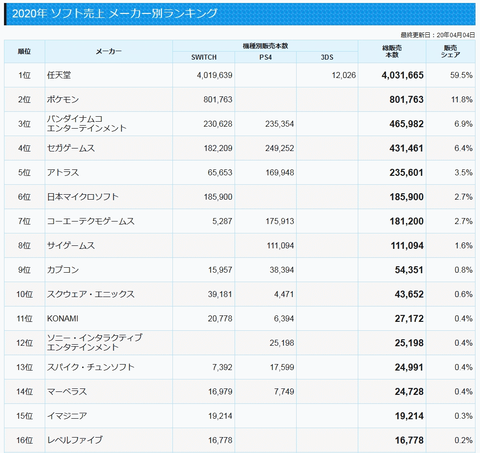The height and width of the screenshot is (453, 480).
Task: Click total sales value 235,601
Action: tap(407, 173)
